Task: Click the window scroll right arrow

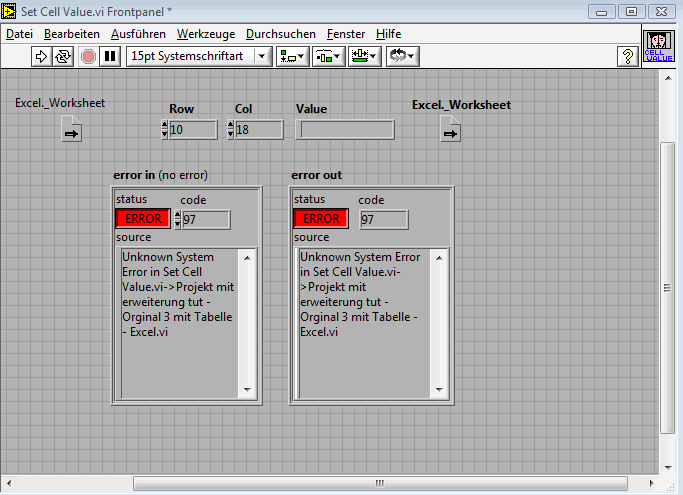Action: click(651, 483)
